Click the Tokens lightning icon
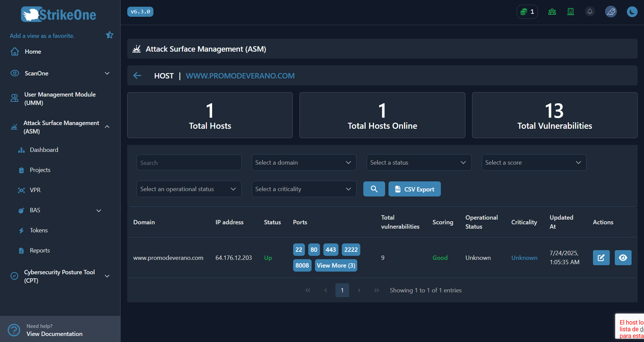The height and width of the screenshot is (342, 644). 21,231
